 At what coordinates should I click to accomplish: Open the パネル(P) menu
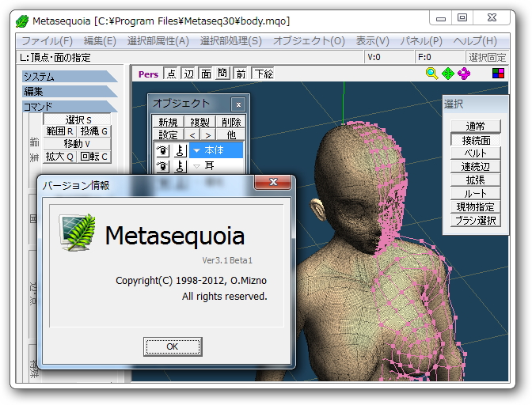point(421,41)
